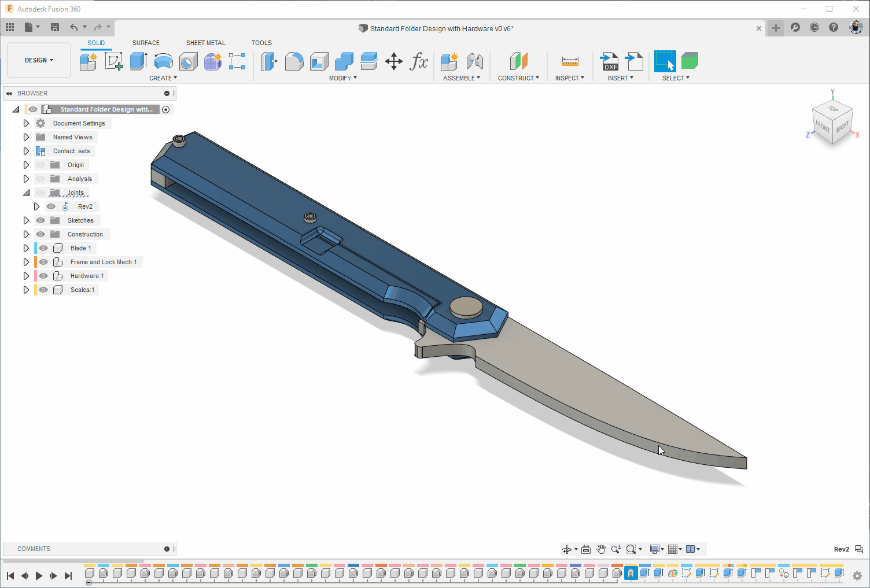Image resolution: width=870 pixels, height=588 pixels.
Task: Switch to the SHEET METAL tab
Action: [206, 43]
